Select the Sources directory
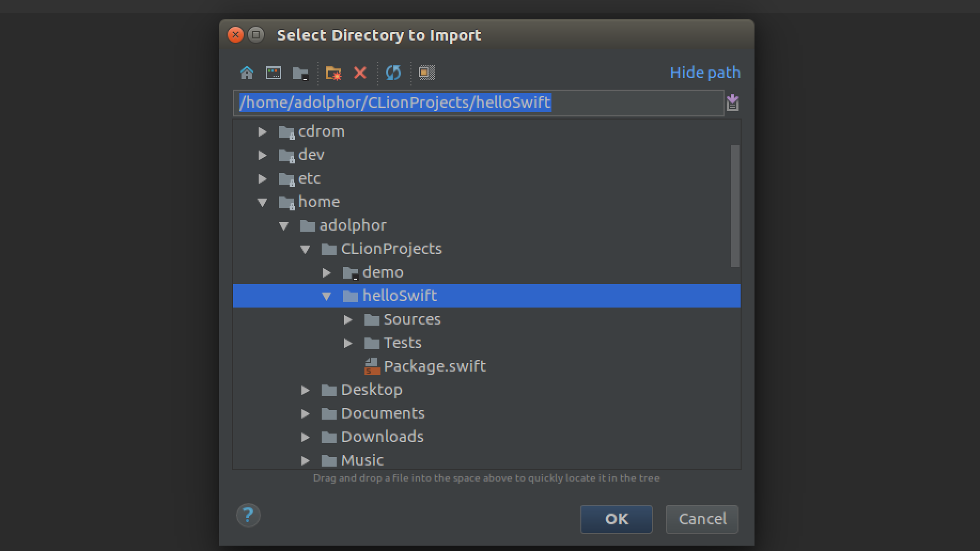 point(412,319)
